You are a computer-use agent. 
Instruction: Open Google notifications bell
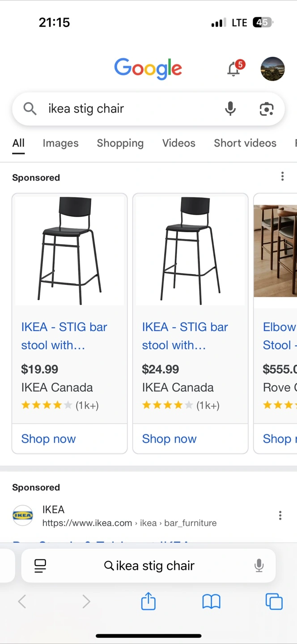pyautogui.click(x=234, y=69)
